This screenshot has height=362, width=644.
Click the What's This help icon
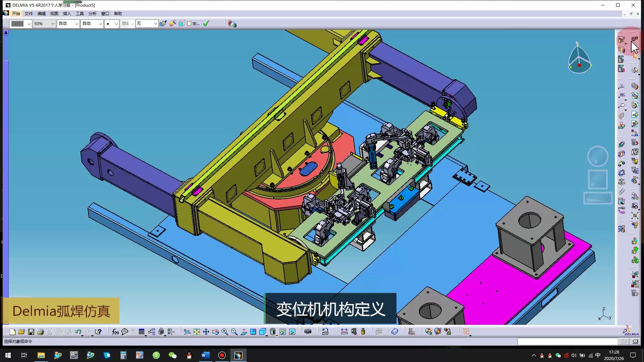pyautogui.click(x=98, y=332)
